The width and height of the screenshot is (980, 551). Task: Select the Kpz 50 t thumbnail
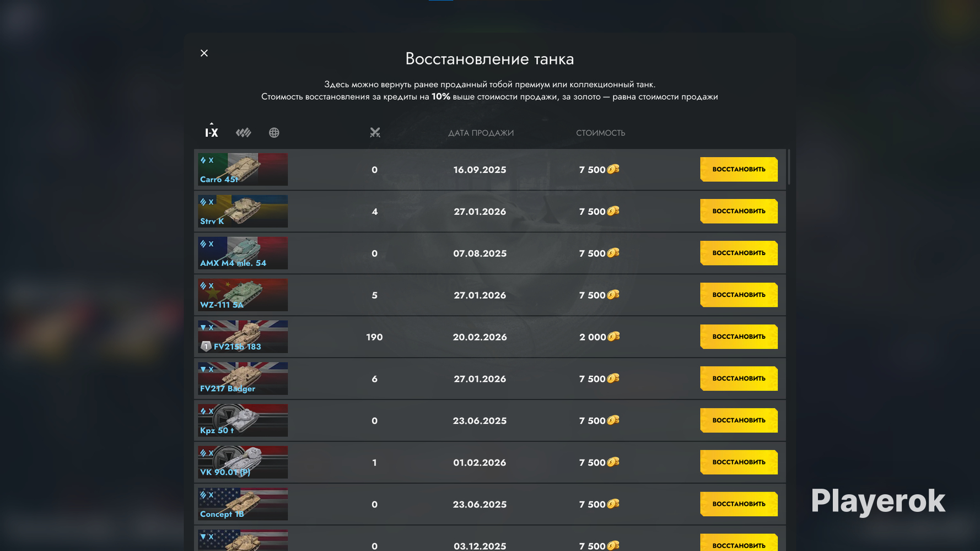point(243,420)
